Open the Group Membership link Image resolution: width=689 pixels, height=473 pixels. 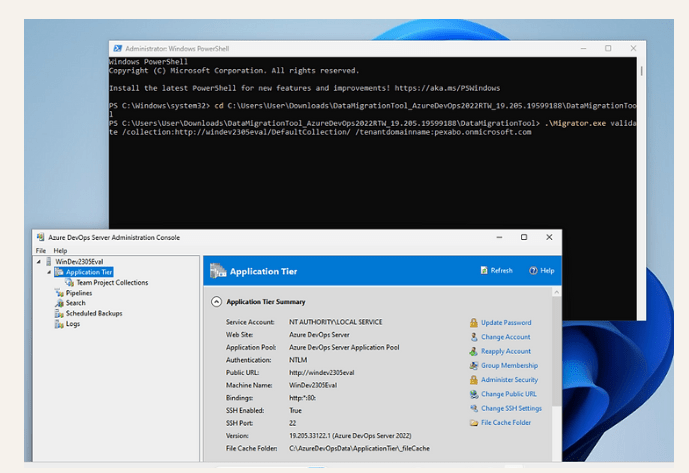(x=509, y=365)
